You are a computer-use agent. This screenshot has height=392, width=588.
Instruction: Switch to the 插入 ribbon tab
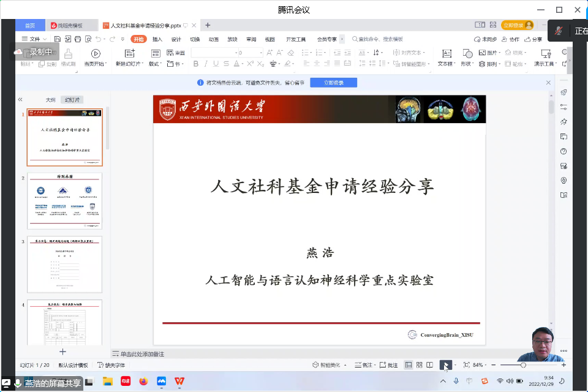point(157,39)
